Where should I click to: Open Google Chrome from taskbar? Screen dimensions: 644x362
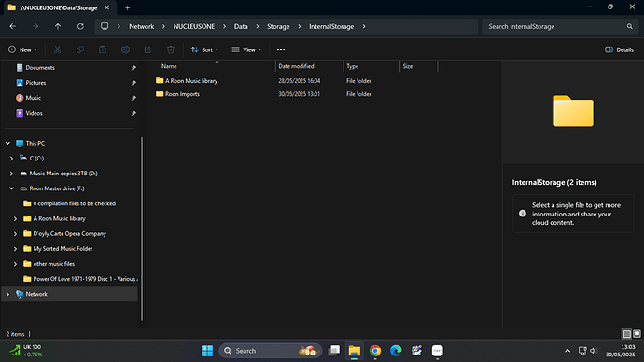(x=375, y=351)
